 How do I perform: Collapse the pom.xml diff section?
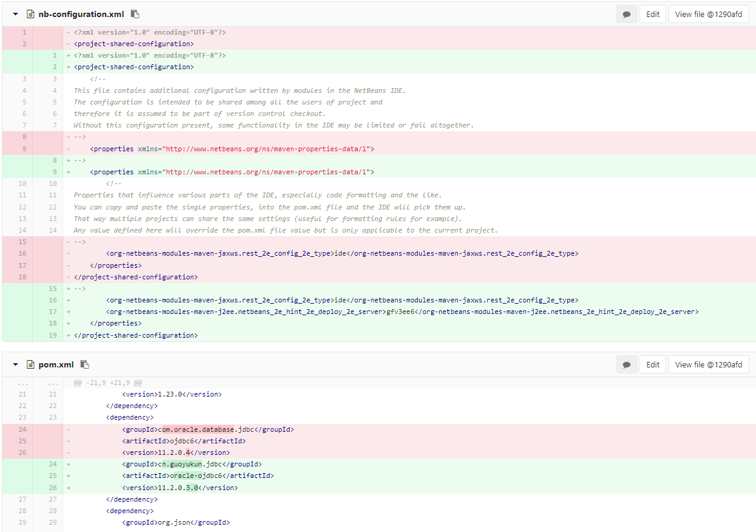point(16,364)
